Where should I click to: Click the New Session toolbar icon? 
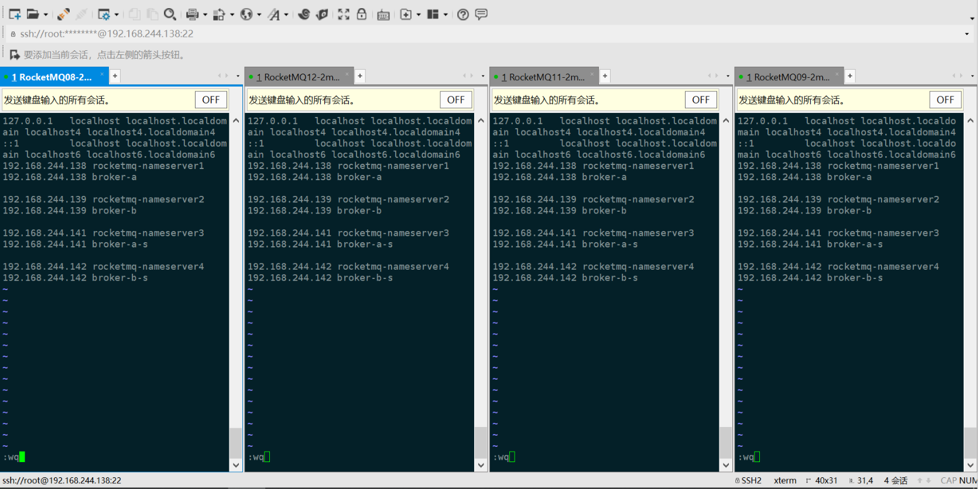click(x=15, y=14)
